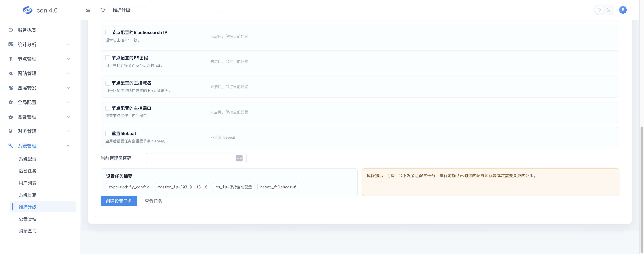Tick the 节点配置的主控端口 checkbox

pyautogui.click(x=108, y=108)
